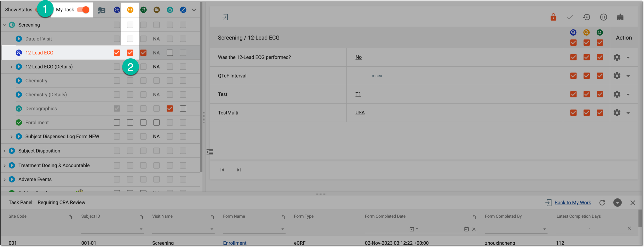
Task: Click the T1 value in Test row
Action: [x=358, y=94]
